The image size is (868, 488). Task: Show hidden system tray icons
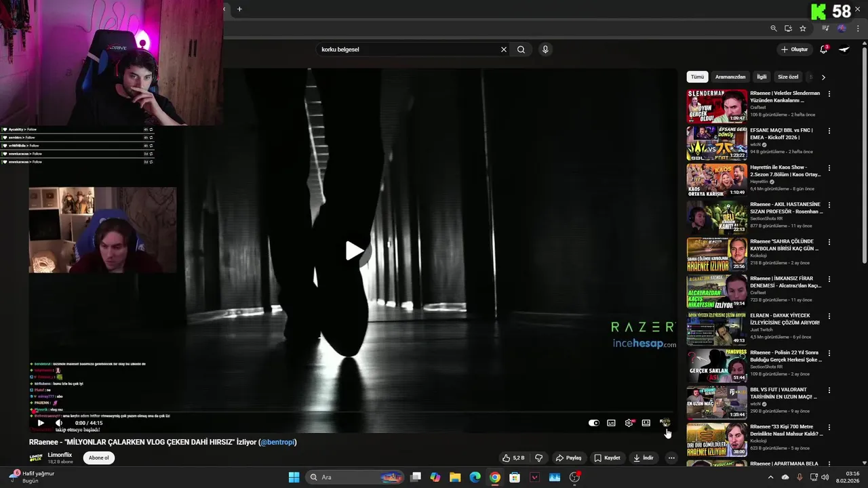[x=770, y=477]
